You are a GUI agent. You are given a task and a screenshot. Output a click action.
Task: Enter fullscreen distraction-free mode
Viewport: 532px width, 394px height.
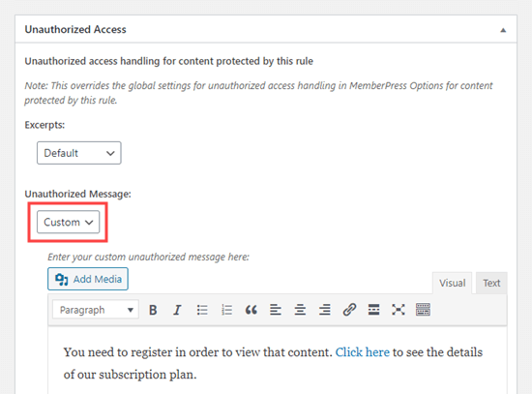pyautogui.click(x=399, y=310)
